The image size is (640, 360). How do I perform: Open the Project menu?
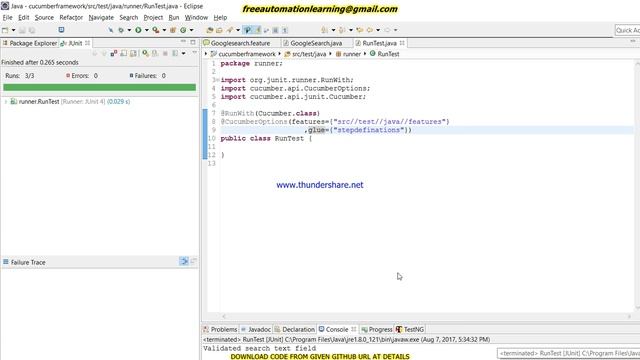153,18
